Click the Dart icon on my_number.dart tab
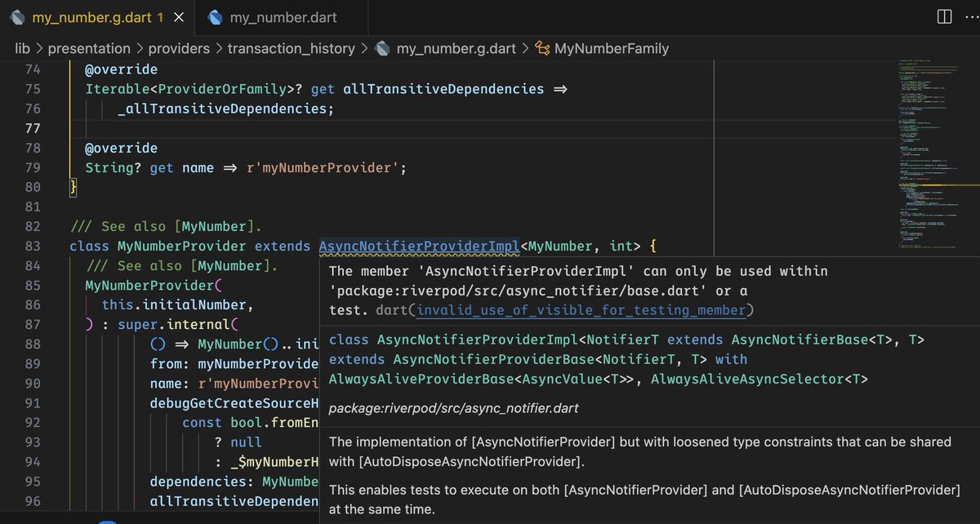 pos(214,16)
